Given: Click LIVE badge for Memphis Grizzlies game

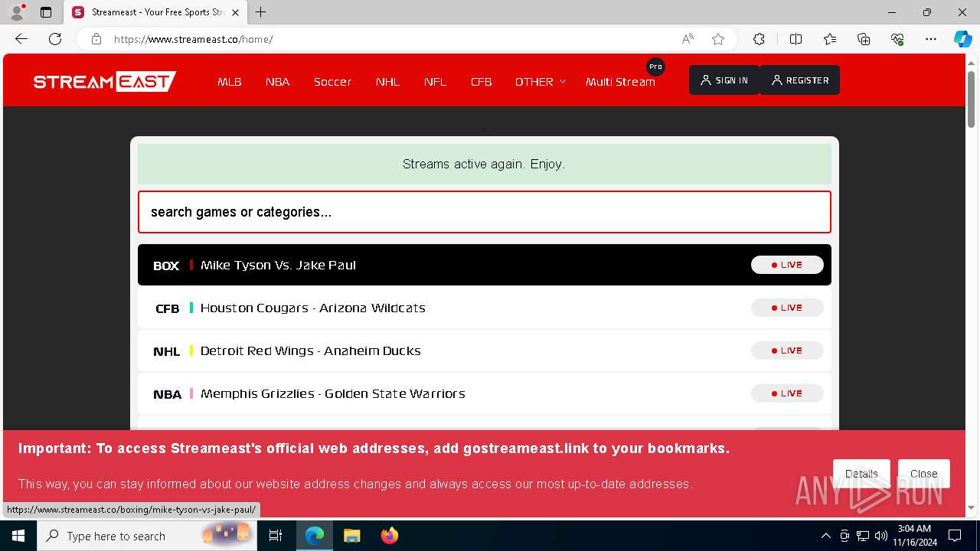Looking at the screenshot, I should tap(787, 393).
